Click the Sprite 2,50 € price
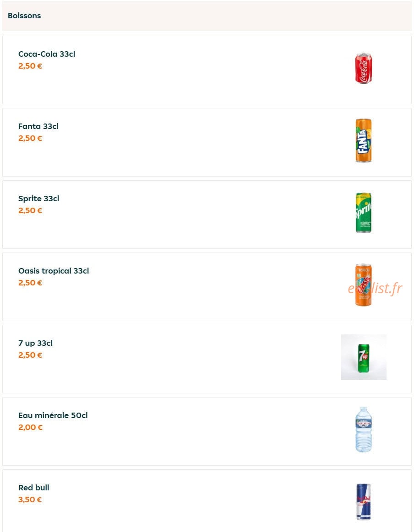Viewport: 414px width, 532px height. click(x=30, y=210)
